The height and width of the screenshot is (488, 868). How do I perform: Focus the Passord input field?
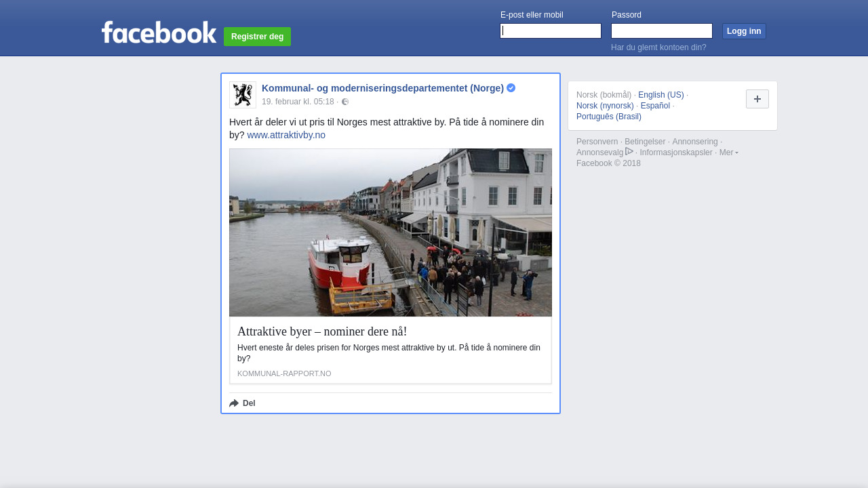coord(662,31)
